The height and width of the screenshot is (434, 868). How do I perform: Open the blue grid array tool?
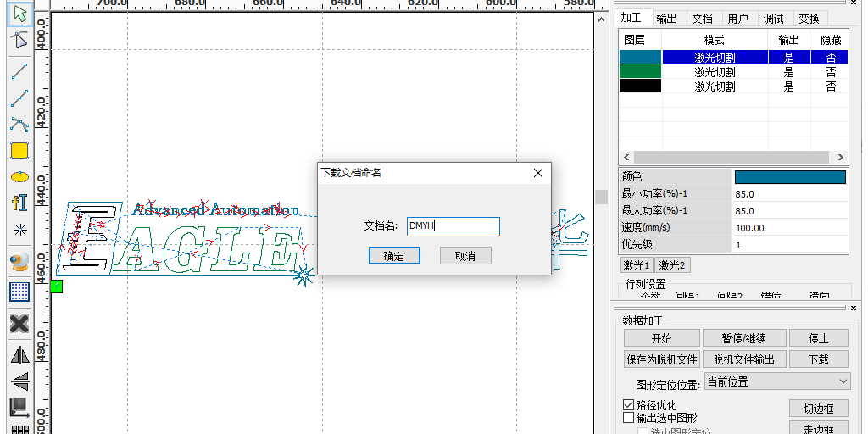tap(20, 292)
